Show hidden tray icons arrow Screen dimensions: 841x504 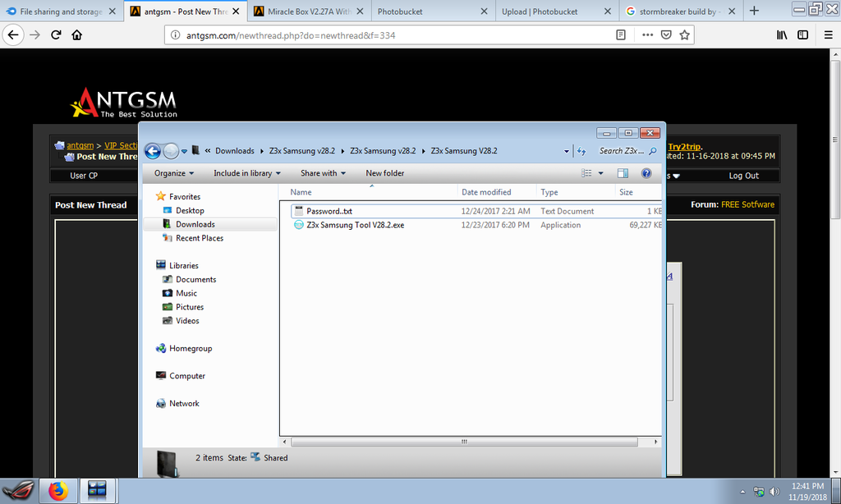pos(742,491)
